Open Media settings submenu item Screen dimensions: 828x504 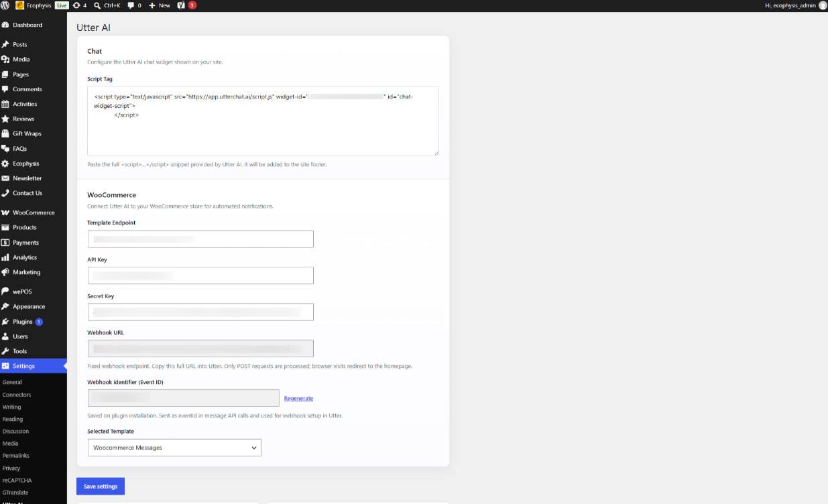tap(11, 444)
